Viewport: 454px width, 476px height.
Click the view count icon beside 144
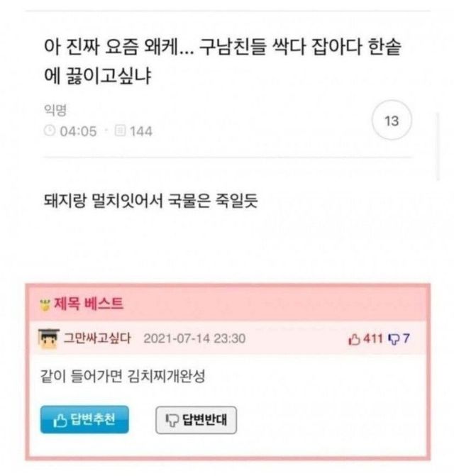pyautogui.click(x=120, y=131)
